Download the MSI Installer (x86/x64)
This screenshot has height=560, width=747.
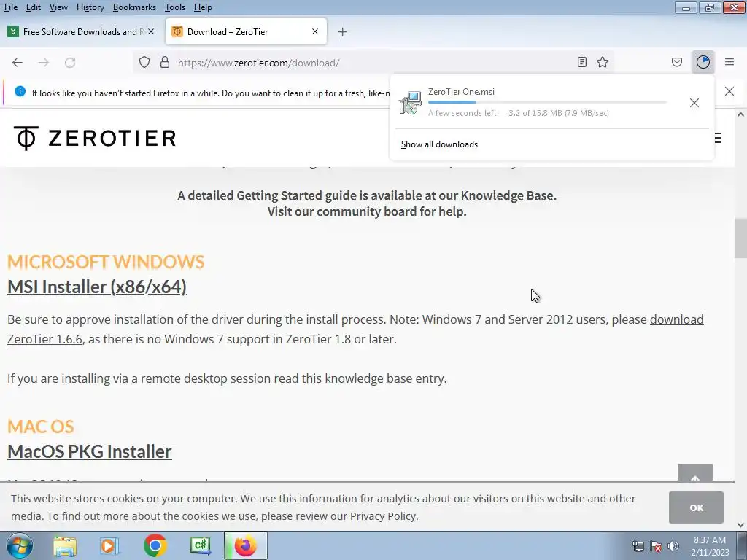tap(97, 287)
